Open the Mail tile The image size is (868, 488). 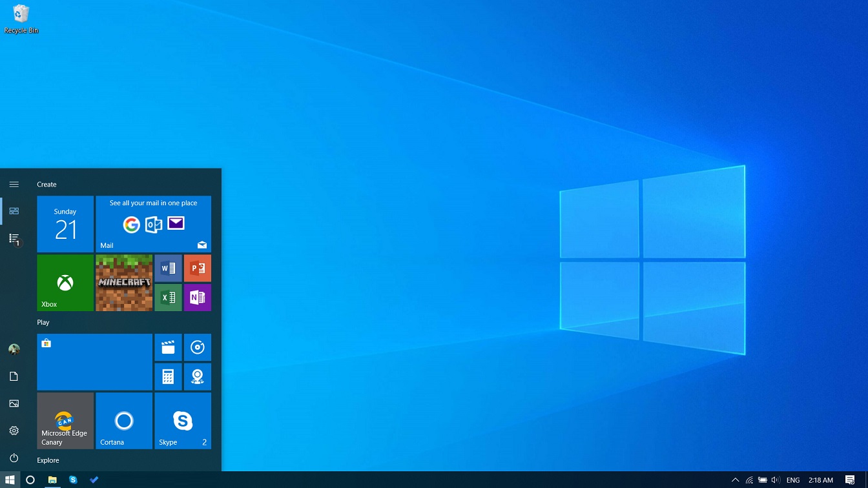(x=153, y=224)
